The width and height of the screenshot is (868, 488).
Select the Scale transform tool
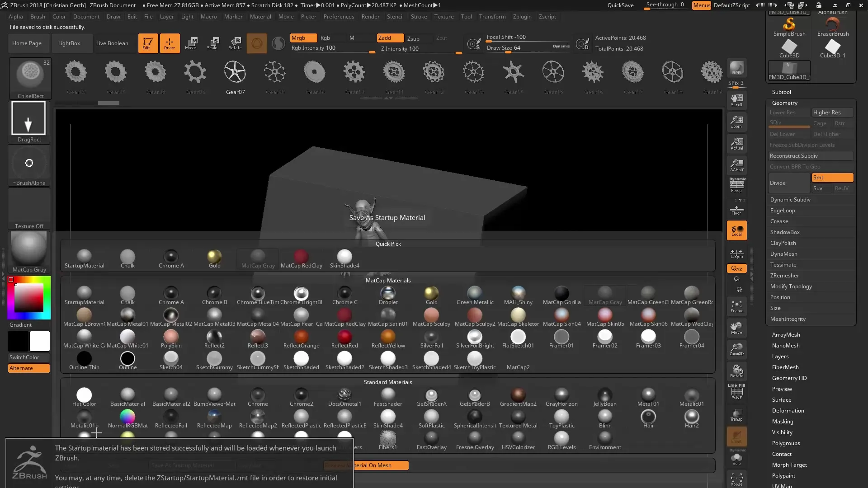pyautogui.click(x=212, y=43)
